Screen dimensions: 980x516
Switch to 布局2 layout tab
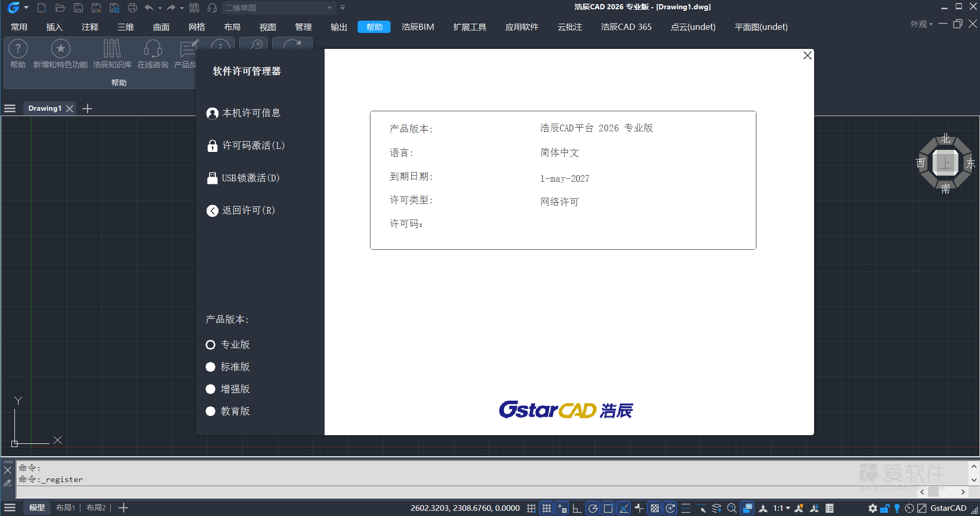[x=96, y=508]
